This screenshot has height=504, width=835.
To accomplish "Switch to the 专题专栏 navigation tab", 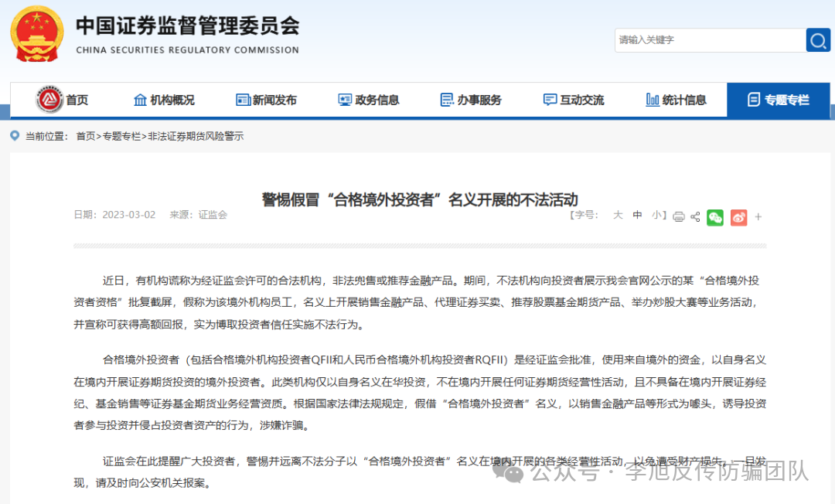I will click(781, 99).
